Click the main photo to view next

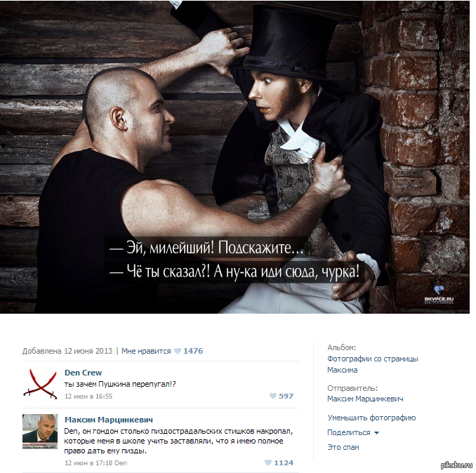tap(234, 157)
